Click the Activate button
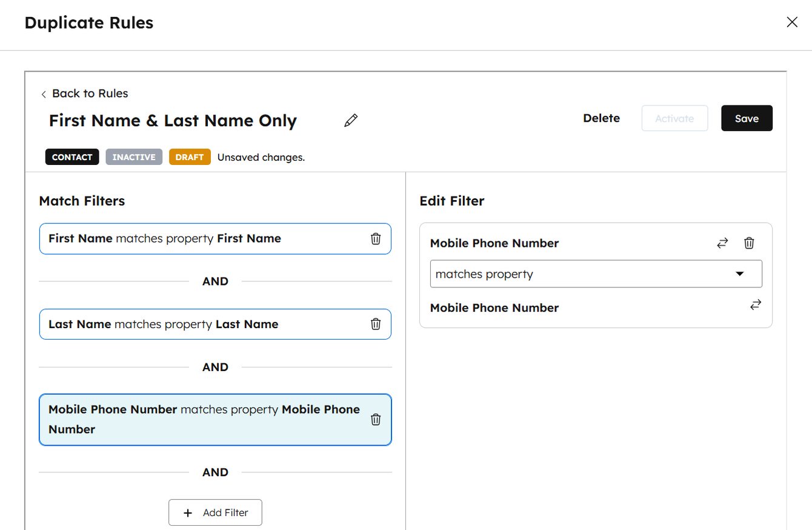Viewport: 812px width, 530px height. 674,118
